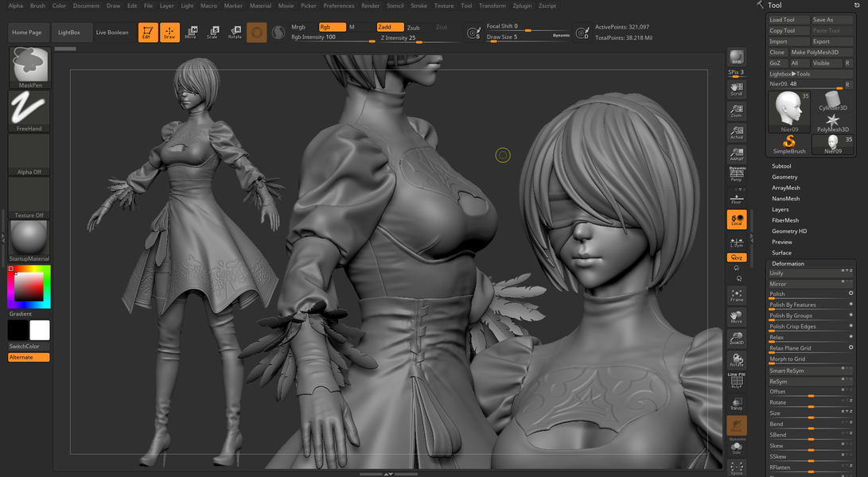
Task: Select the Scale gizmo mode
Action: click(x=212, y=33)
